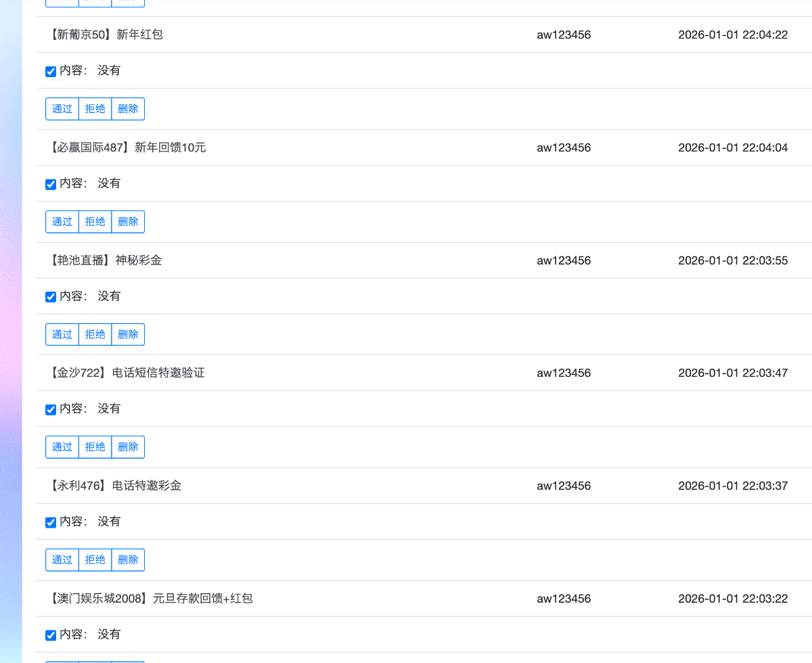Click username aw123456 in the 永利476 row
This screenshot has height=663, width=812.
coord(564,486)
